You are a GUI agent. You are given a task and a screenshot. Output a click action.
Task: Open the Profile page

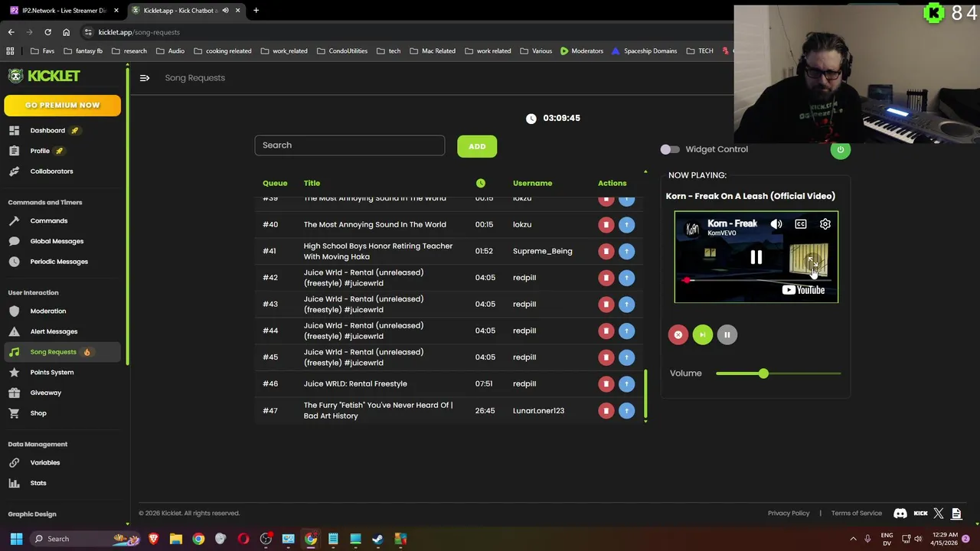click(40, 151)
